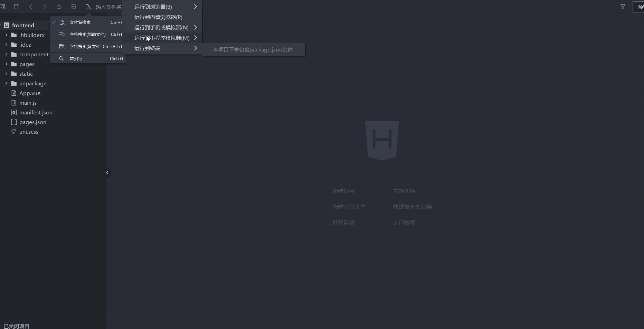Image resolution: width=644 pixels, height=329 pixels.
Task: Expand the static folder arrow
Action: pyautogui.click(x=6, y=74)
